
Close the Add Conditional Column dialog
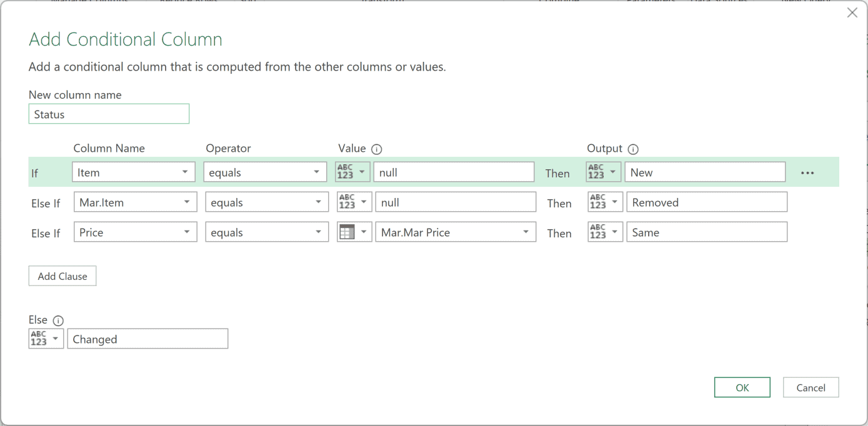(x=852, y=12)
